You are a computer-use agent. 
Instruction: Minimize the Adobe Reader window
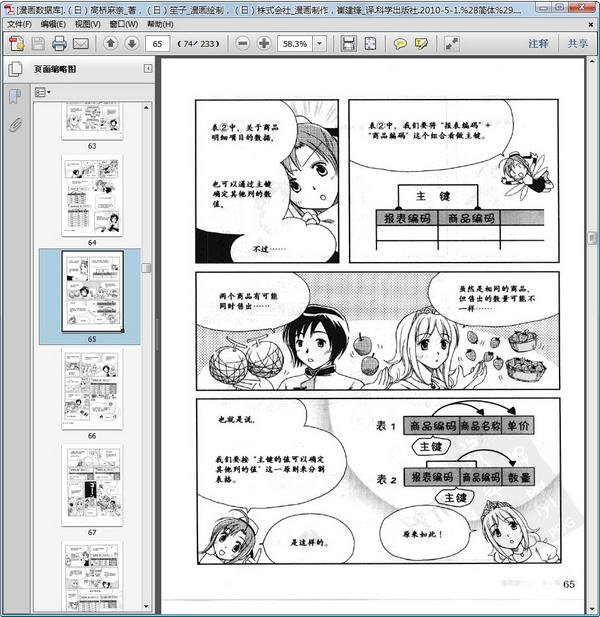coord(543,7)
